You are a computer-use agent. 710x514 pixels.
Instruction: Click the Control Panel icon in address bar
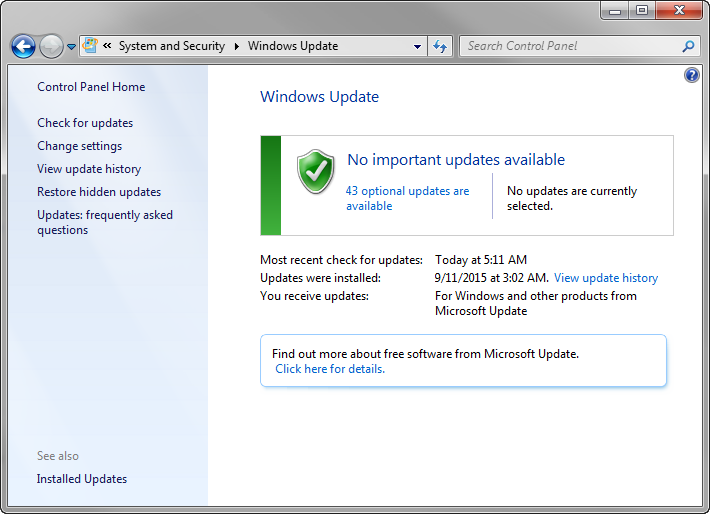pos(90,45)
